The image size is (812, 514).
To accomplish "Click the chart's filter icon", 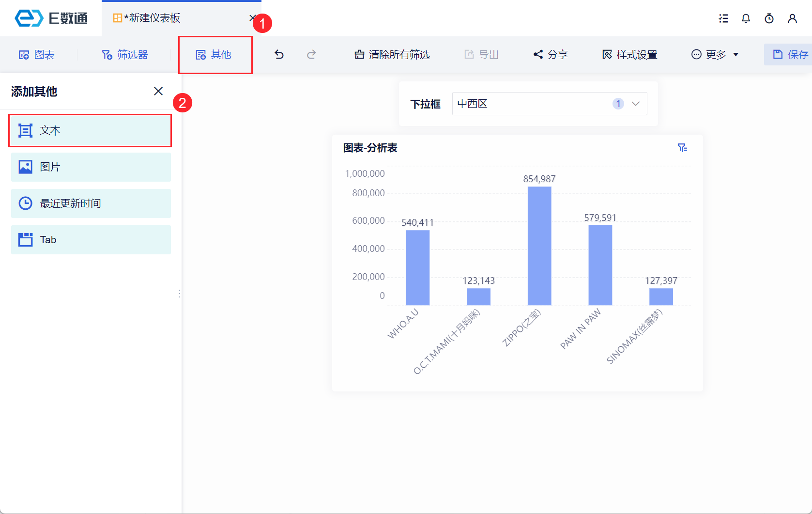I will coord(682,148).
